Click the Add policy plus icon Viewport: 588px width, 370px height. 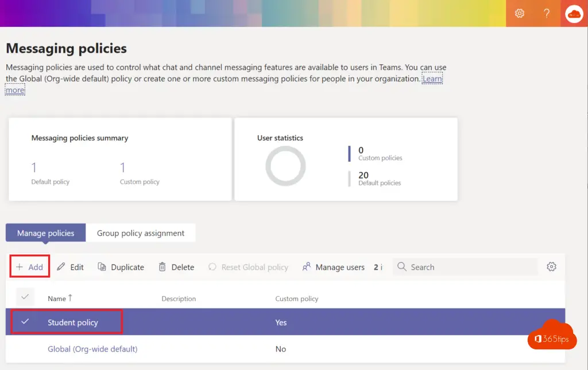(x=20, y=267)
